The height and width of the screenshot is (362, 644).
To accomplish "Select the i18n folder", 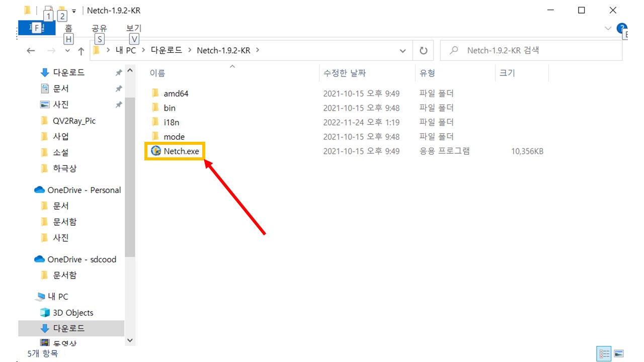I will coord(171,122).
